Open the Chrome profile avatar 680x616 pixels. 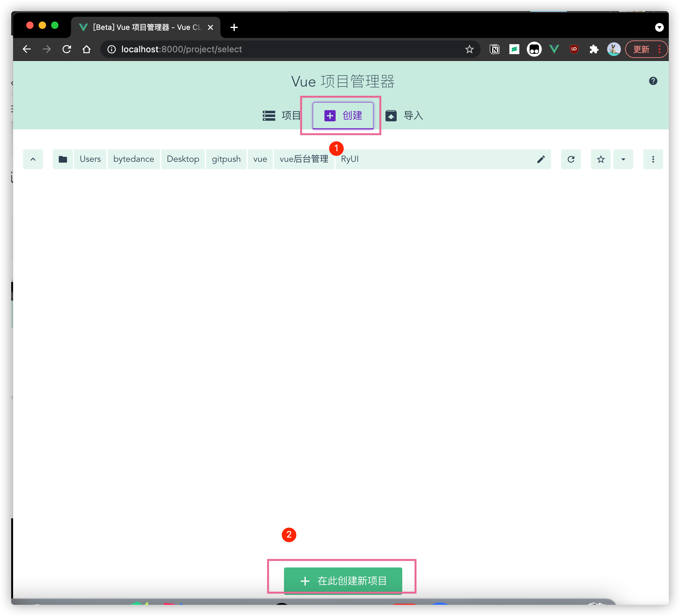(x=614, y=49)
